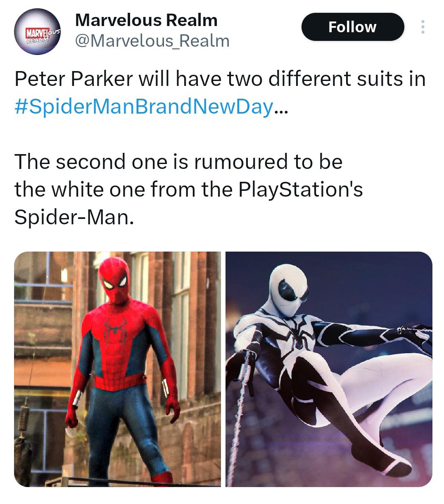444x504 pixels.
Task: Visit the Marvelous Realm display name link
Action: [x=146, y=20]
